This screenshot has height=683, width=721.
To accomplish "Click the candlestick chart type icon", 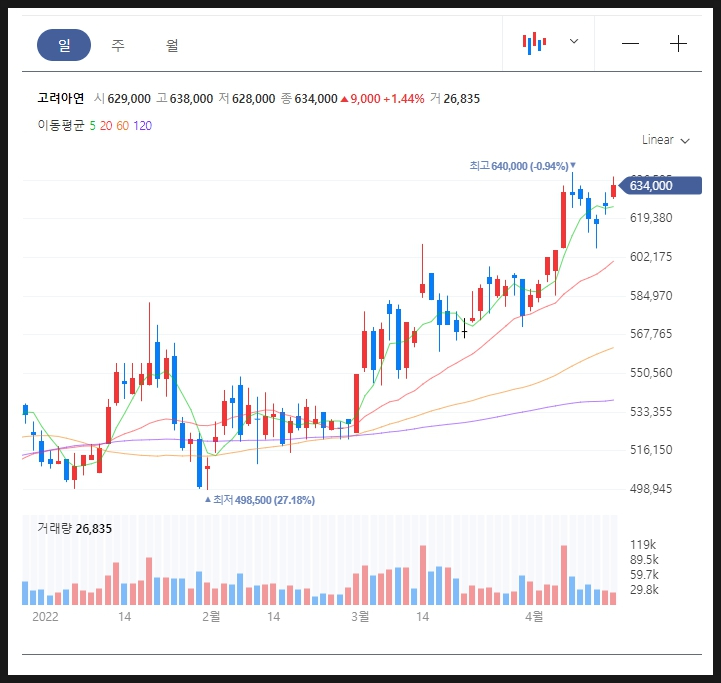I will coord(534,43).
